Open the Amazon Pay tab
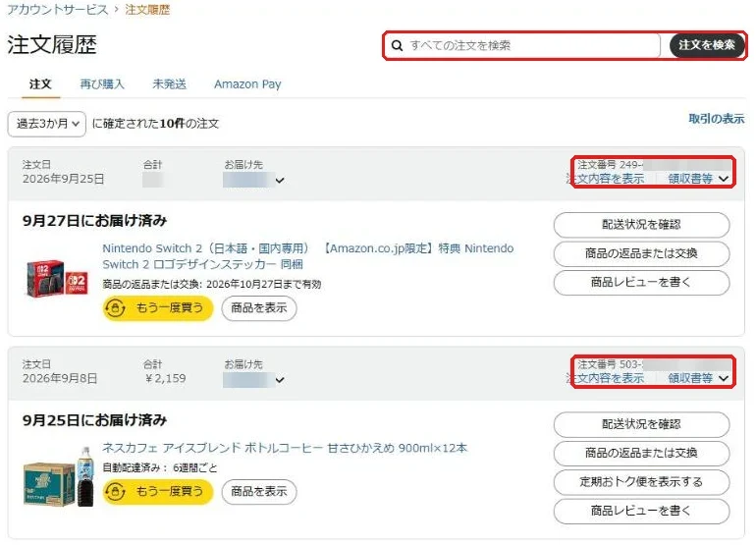 pos(247,84)
